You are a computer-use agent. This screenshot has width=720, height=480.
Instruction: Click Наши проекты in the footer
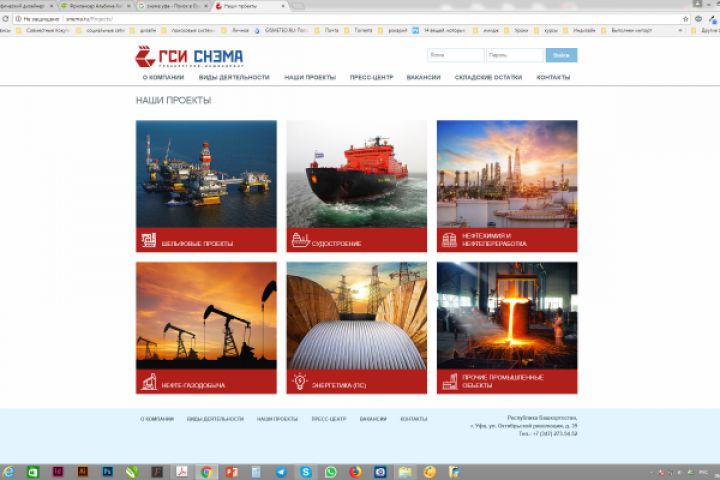277,419
